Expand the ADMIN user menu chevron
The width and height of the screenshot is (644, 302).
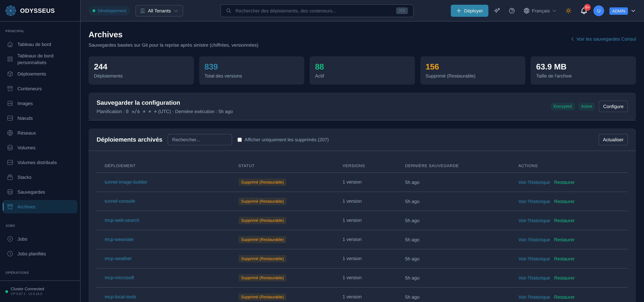(633, 11)
